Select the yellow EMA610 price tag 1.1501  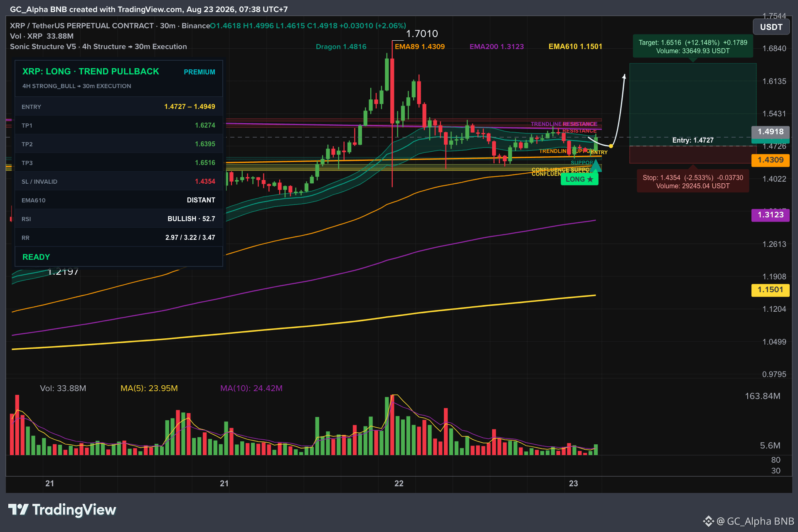pos(770,290)
